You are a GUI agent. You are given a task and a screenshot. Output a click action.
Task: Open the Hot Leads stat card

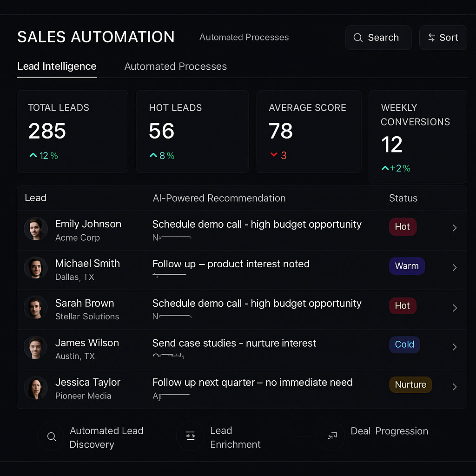(x=192, y=132)
